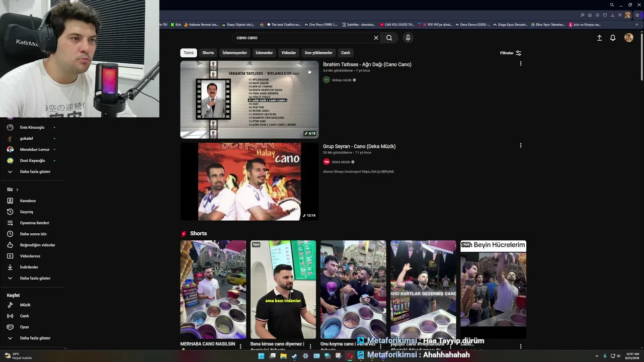This screenshot has width=644, height=362.
Task: Open Grup Seyran - Cano video title
Action: [x=359, y=146]
